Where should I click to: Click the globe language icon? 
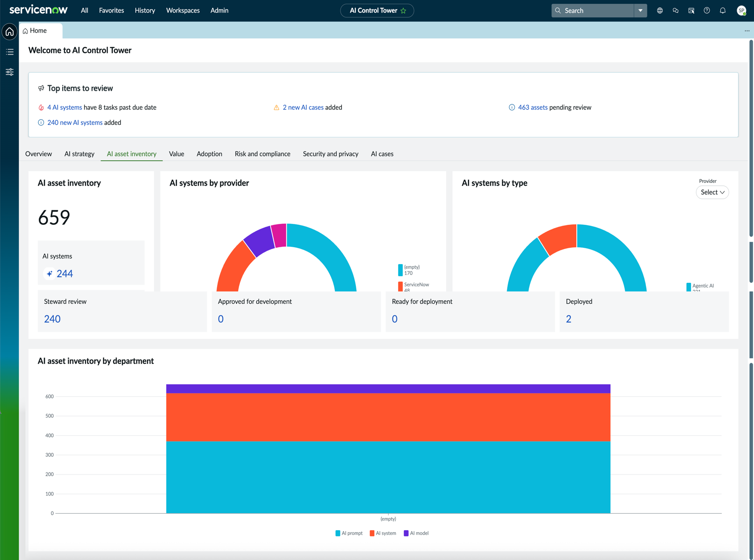660,10
